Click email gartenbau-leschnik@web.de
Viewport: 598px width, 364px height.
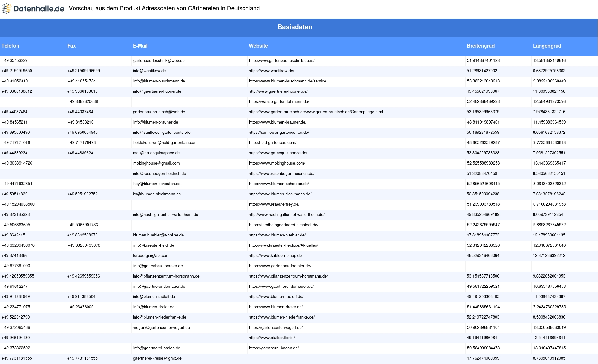coord(159,61)
